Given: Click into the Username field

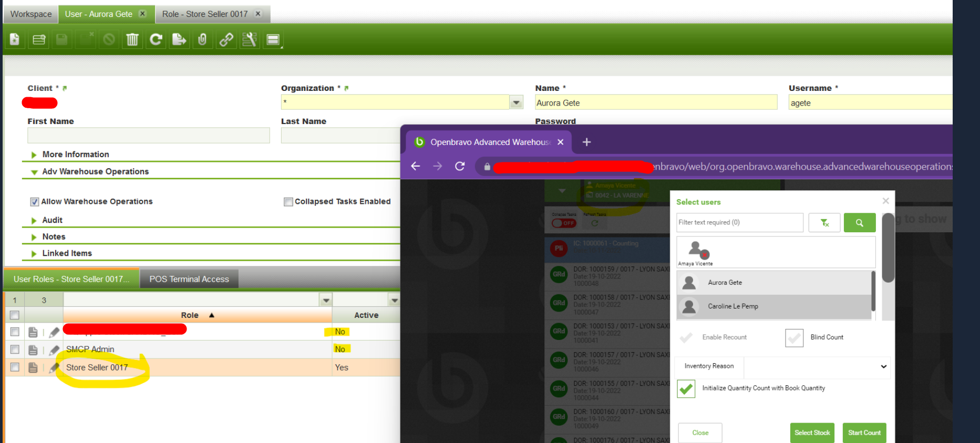Looking at the screenshot, I should click(870, 102).
